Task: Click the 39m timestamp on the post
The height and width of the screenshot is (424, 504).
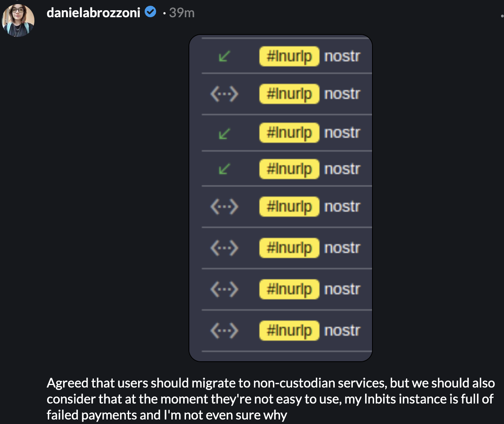Action: pyautogui.click(x=182, y=12)
